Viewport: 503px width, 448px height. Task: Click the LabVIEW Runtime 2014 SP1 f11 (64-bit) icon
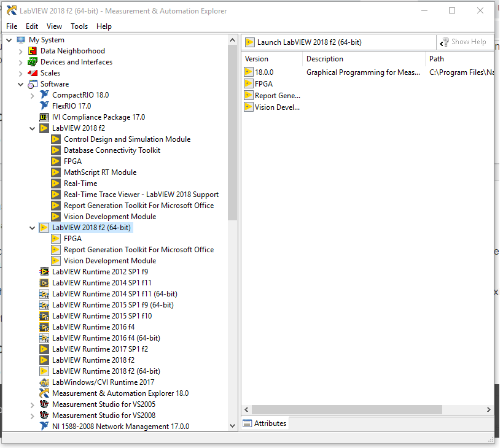[x=44, y=294]
